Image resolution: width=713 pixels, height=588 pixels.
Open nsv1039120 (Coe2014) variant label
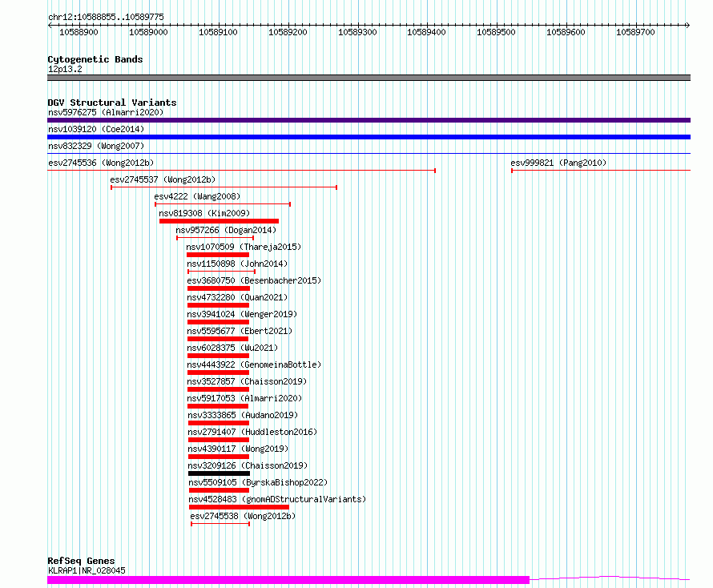pyautogui.click(x=96, y=129)
